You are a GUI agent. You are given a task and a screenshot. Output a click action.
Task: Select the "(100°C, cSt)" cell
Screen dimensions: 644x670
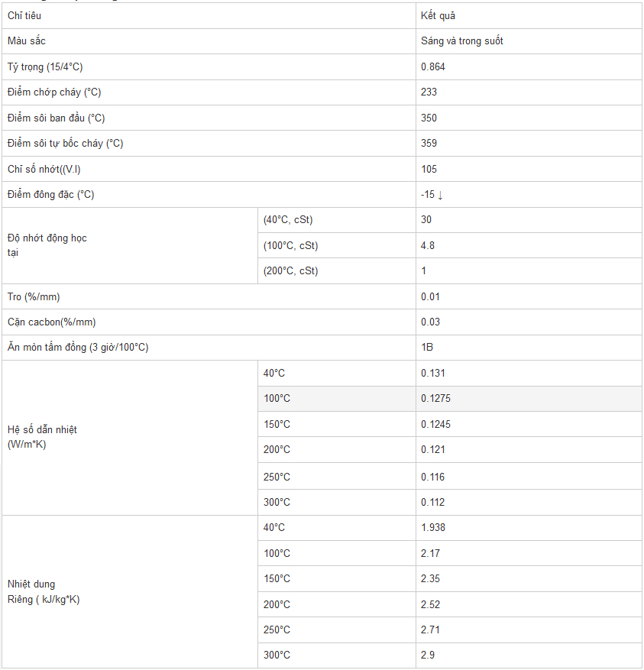(x=290, y=245)
